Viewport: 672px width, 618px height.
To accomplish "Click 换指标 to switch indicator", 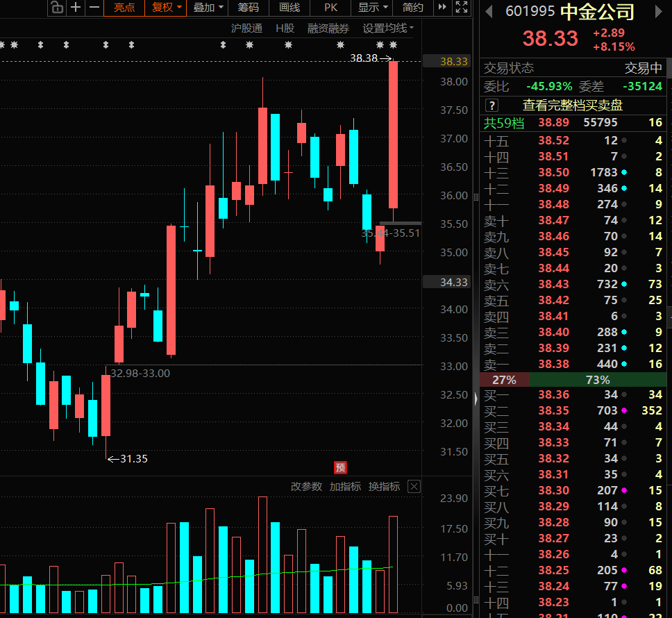I will pyautogui.click(x=384, y=487).
